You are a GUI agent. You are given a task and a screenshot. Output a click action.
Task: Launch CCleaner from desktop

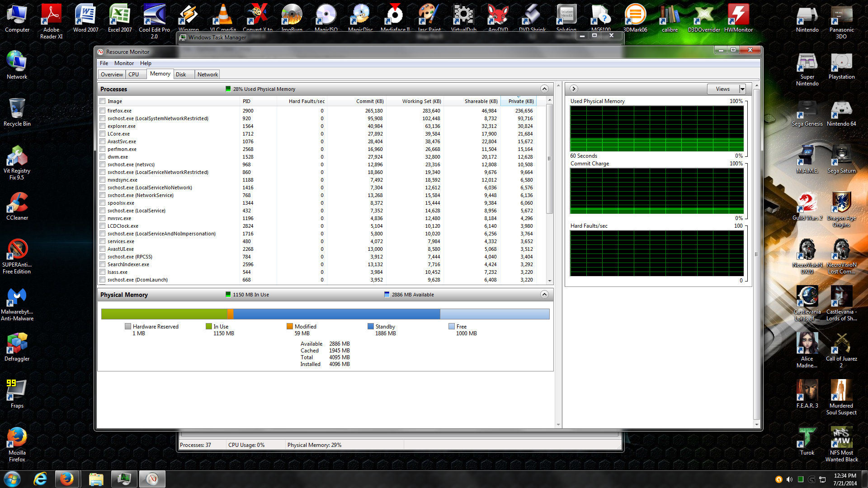point(17,206)
